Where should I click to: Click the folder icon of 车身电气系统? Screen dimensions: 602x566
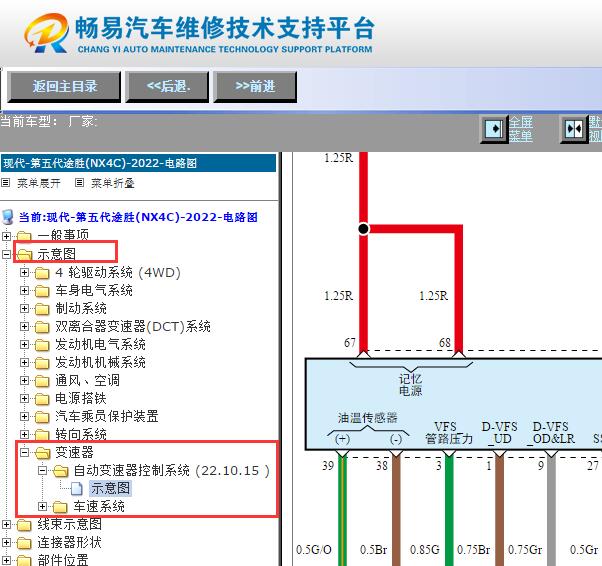coord(42,291)
